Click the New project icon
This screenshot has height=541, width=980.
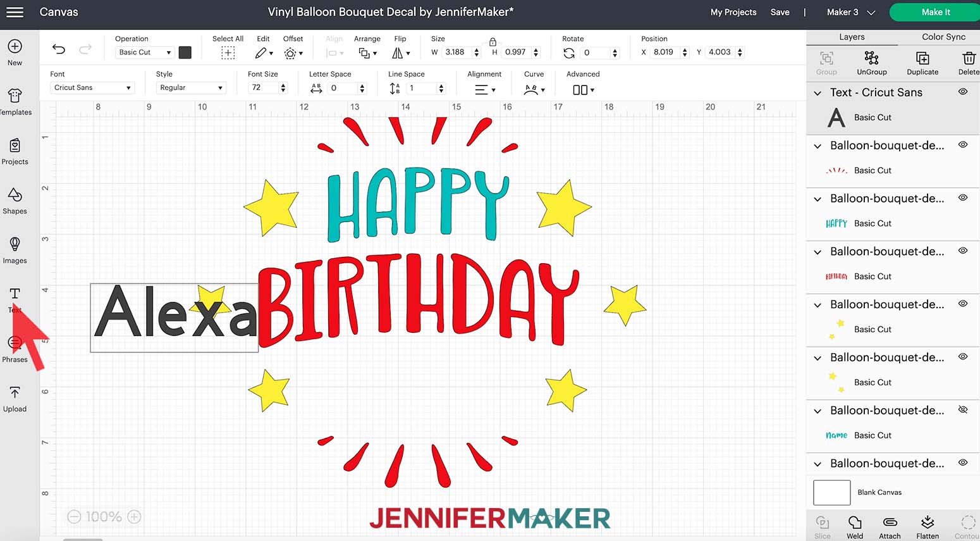tap(15, 46)
